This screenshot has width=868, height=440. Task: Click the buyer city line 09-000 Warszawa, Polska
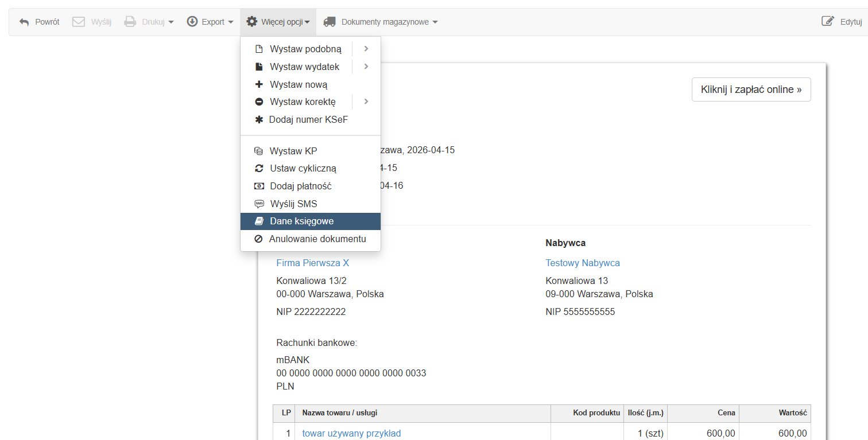pyautogui.click(x=599, y=294)
